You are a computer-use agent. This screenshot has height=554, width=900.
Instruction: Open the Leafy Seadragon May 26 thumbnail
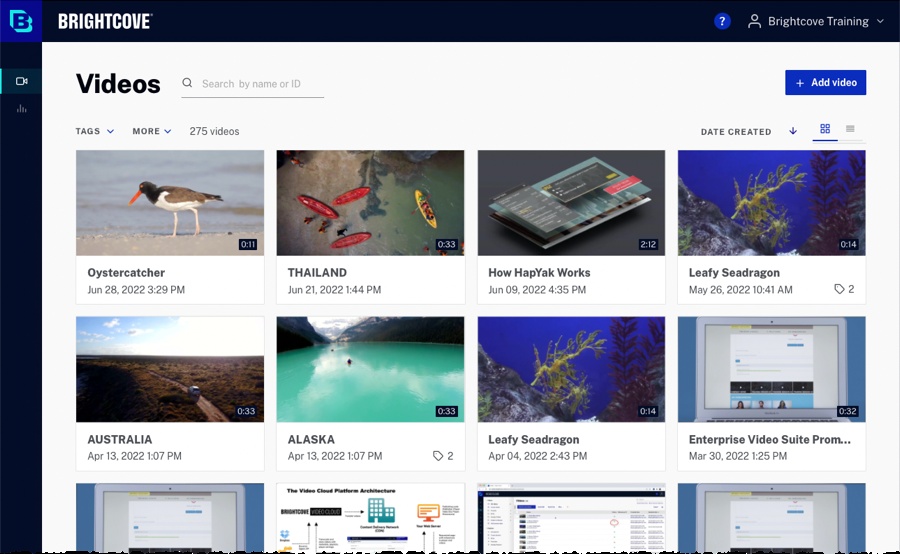(771, 203)
